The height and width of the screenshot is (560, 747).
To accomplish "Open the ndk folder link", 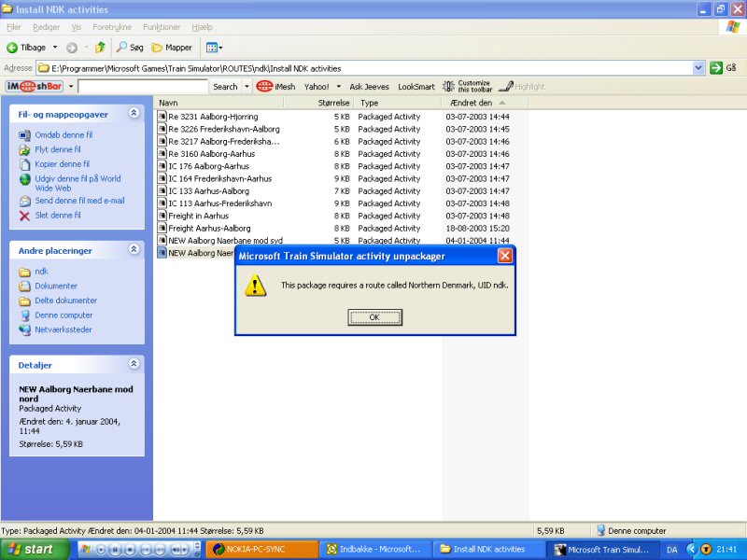I will 41,272.
